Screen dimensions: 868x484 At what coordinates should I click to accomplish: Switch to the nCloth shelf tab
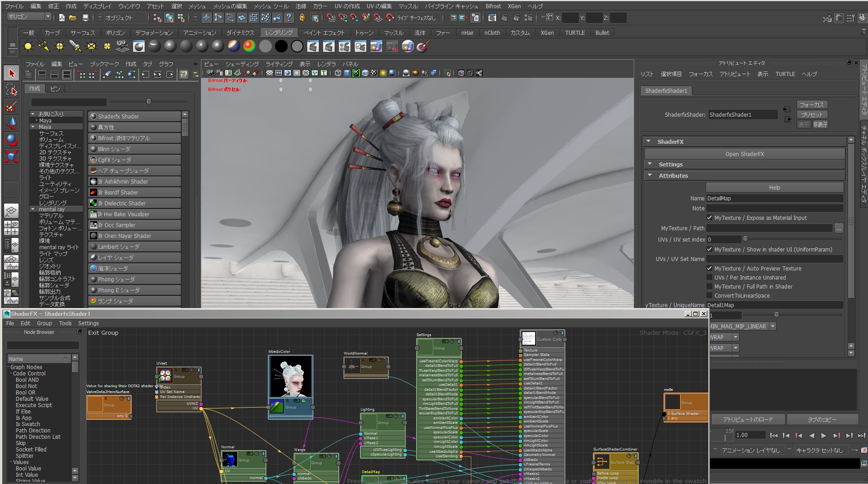click(x=492, y=33)
